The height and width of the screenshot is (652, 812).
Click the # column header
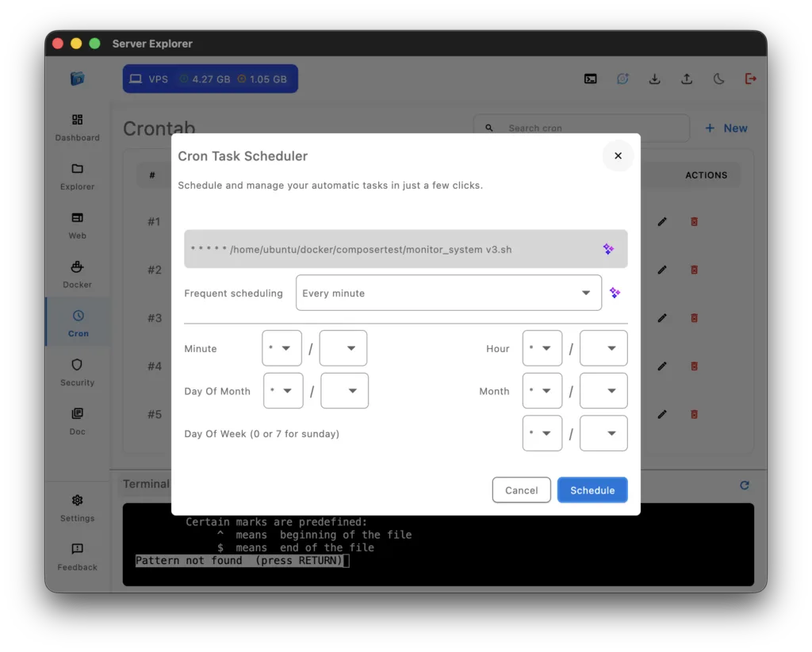click(152, 175)
